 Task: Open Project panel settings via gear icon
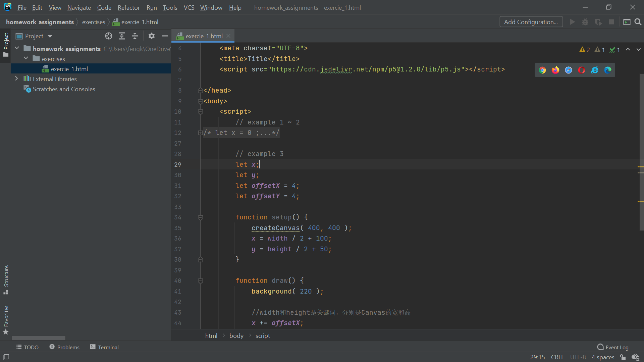point(152,36)
